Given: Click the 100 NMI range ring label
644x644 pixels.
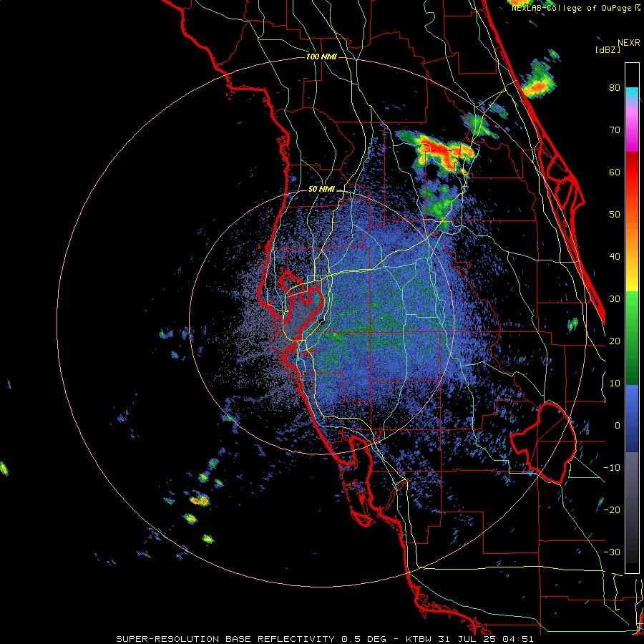Looking at the screenshot, I should pos(321,57).
